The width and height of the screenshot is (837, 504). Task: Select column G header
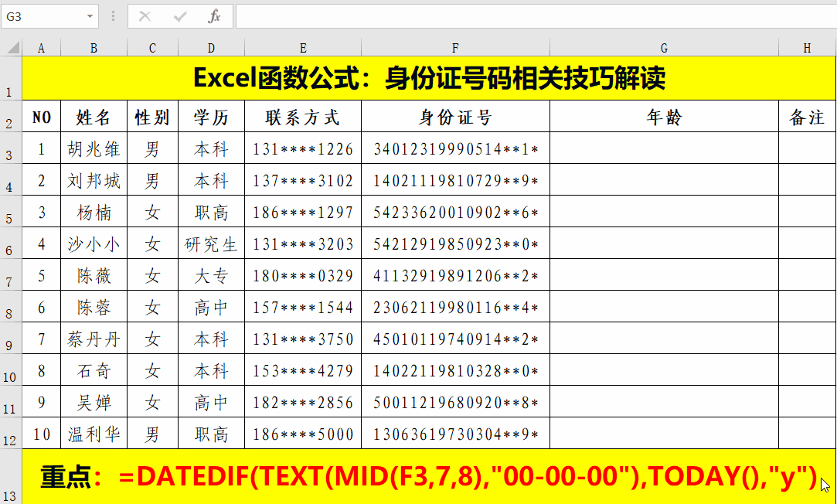[664, 48]
